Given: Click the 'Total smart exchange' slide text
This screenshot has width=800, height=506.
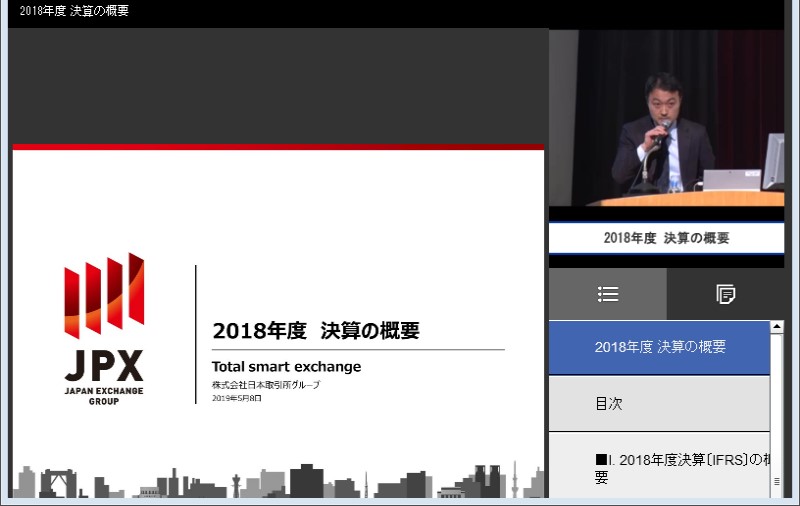Looking at the screenshot, I should coord(286,367).
